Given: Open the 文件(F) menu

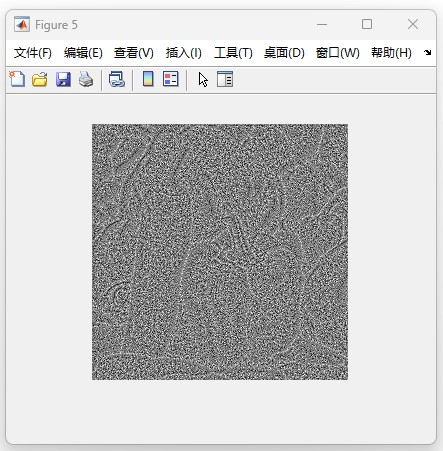Looking at the screenshot, I should tap(33, 53).
